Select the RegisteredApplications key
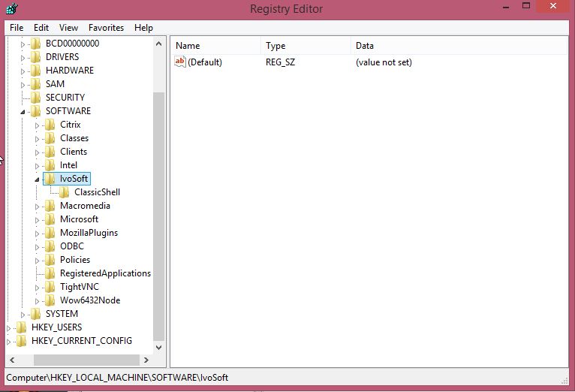The height and width of the screenshot is (392, 575). click(x=105, y=273)
